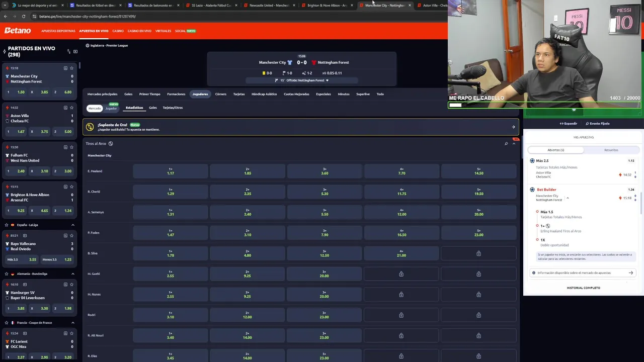Click the info icon by Información disponible
Screen dimensions: 644x362
534,273
